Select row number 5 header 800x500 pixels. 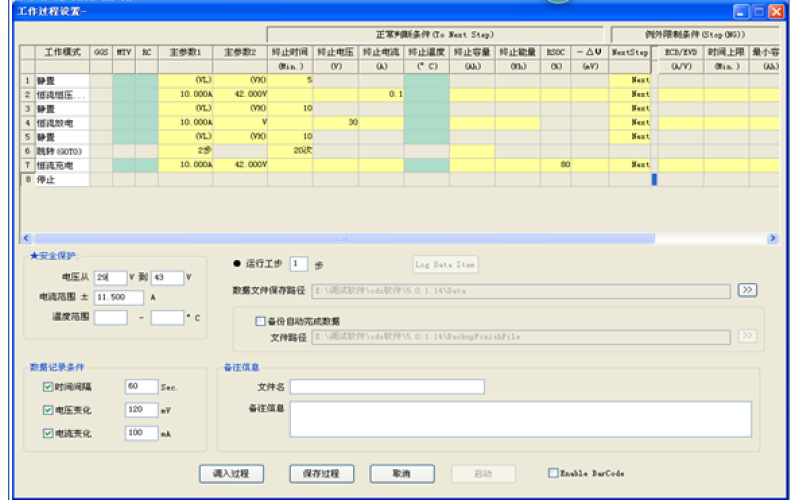pyautogui.click(x=28, y=137)
